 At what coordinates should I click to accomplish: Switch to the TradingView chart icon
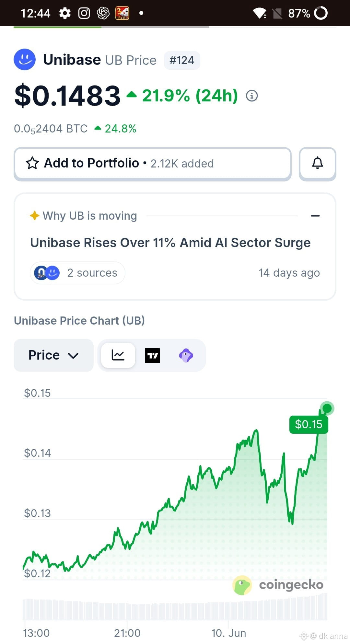[x=152, y=355]
